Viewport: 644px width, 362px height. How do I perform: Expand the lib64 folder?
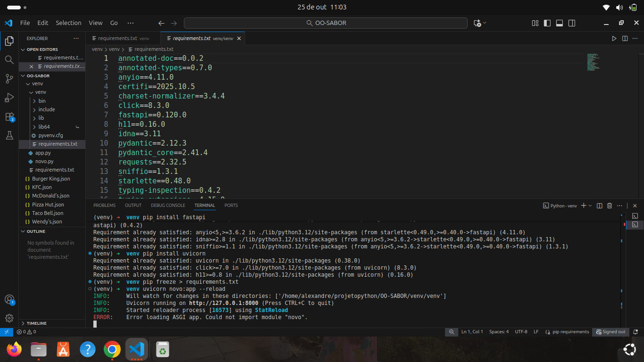[44, 127]
